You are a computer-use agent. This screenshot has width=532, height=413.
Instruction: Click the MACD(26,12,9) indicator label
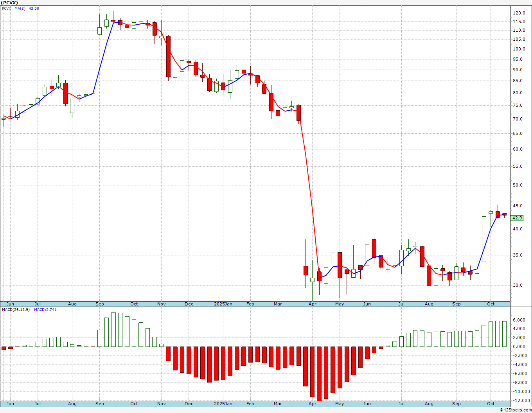pos(15,310)
